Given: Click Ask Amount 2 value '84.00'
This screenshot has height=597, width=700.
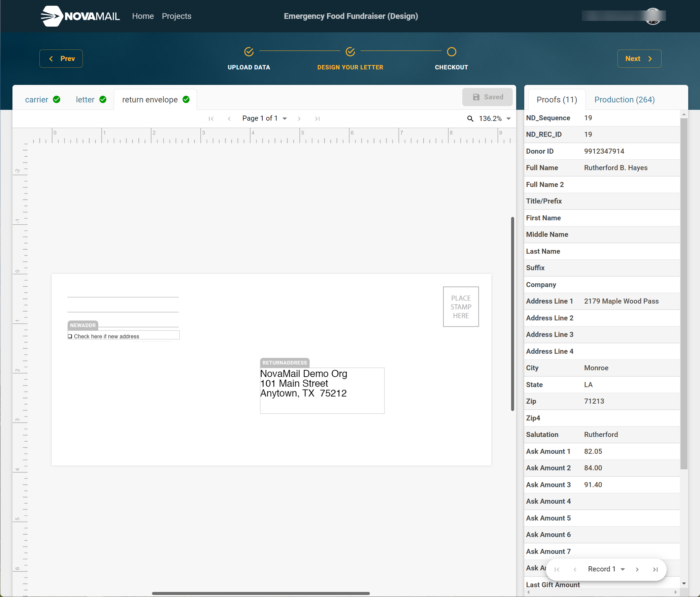Looking at the screenshot, I should tap(593, 468).
